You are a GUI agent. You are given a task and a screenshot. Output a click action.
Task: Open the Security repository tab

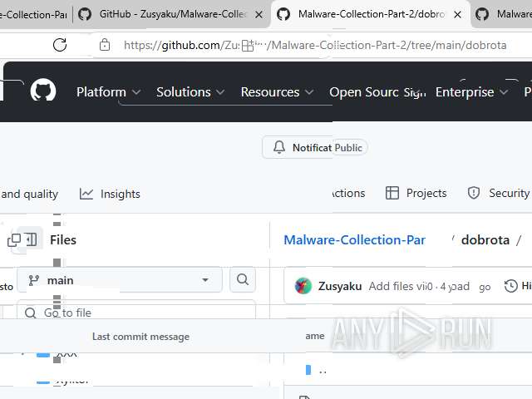[499, 193]
